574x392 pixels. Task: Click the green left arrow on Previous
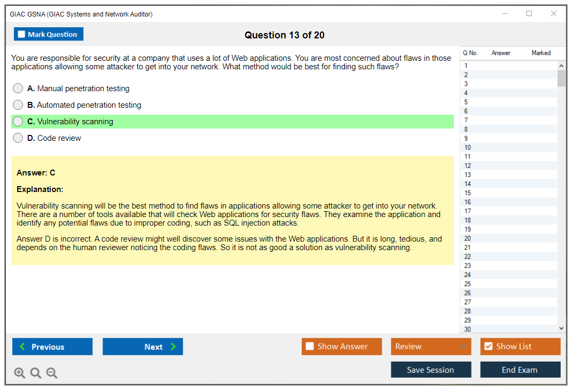click(x=22, y=347)
